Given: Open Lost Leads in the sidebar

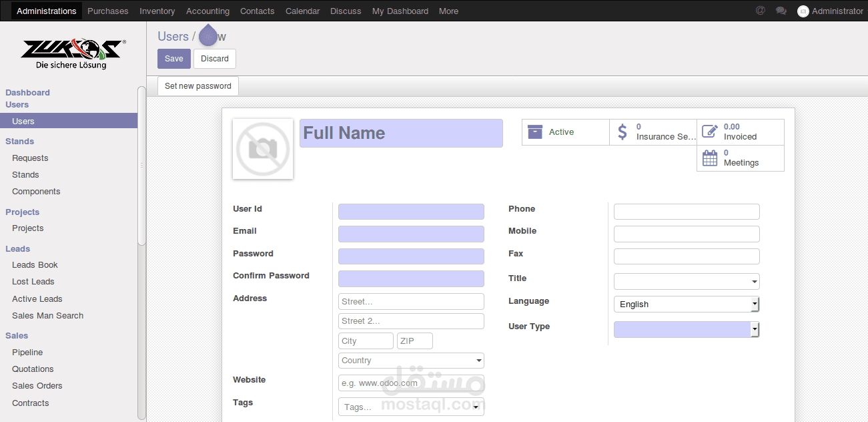Looking at the screenshot, I should pyautogui.click(x=33, y=281).
